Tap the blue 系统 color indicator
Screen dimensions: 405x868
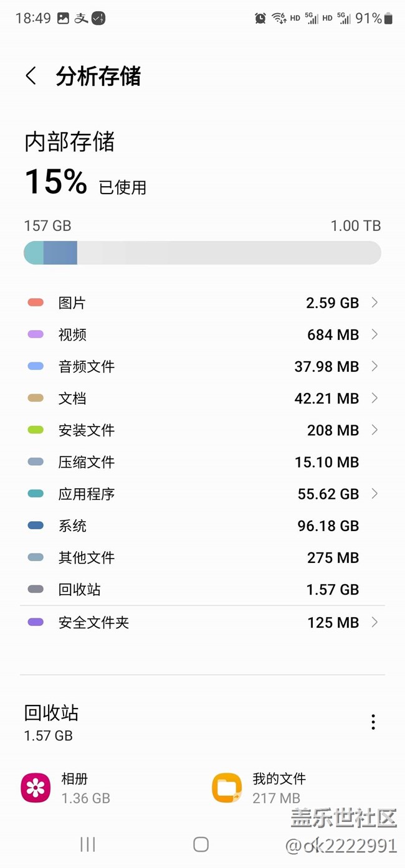pyautogui.click(x=36, y=526)
